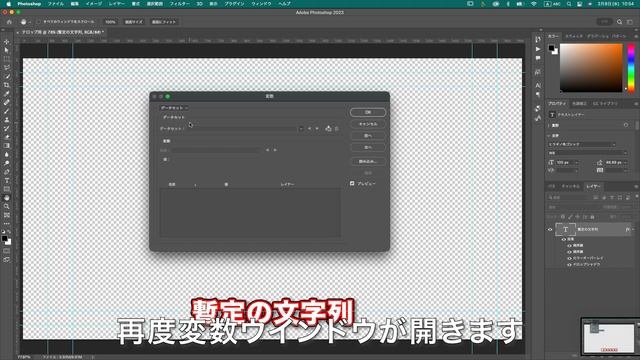The image size is (640, 360).
Task: Collapse 文字 section in Properties panel
Action: 549,136
